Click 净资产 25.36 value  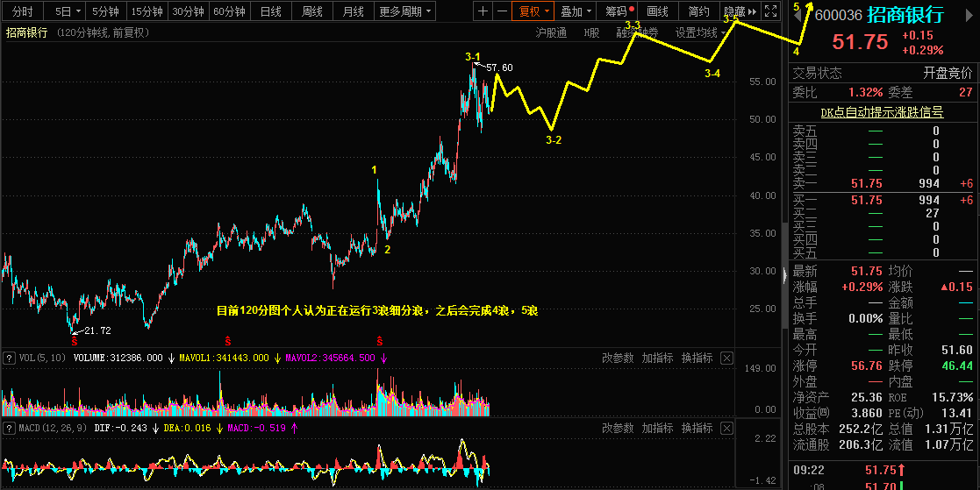[866, 397]
